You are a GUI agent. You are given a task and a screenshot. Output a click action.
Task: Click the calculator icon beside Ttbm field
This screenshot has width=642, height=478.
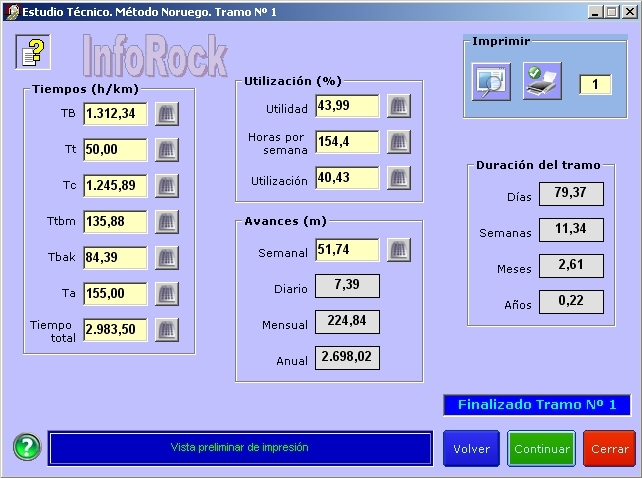click(167, 221)
